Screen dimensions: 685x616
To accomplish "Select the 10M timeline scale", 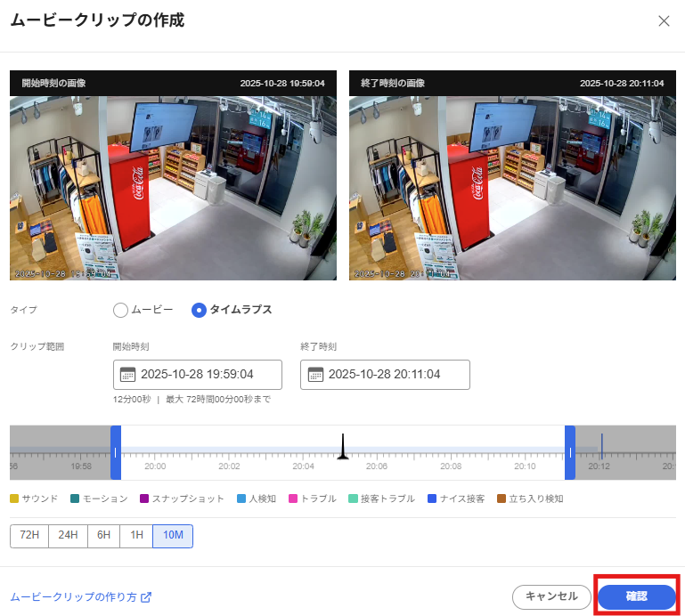I will click(x=173, y=536).
